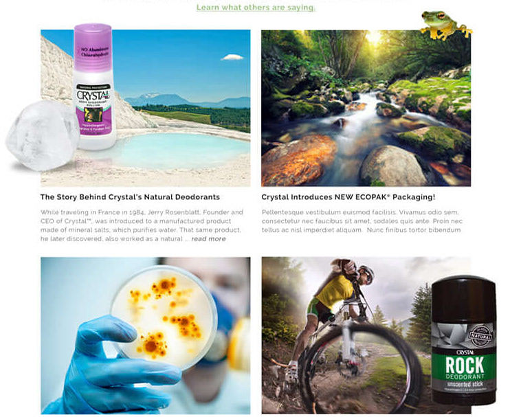Click the Crystal Rock Deodorant stick image

[464, 339]
